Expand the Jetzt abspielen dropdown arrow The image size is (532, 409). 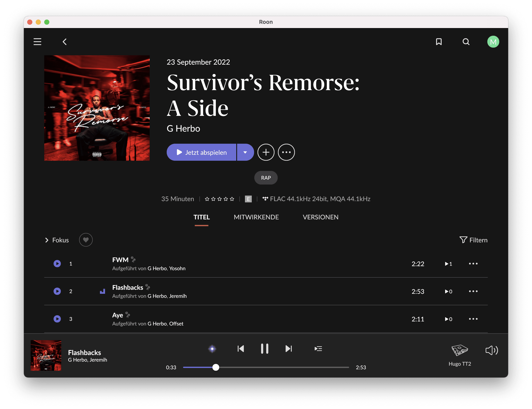click(x=245, y=152)
